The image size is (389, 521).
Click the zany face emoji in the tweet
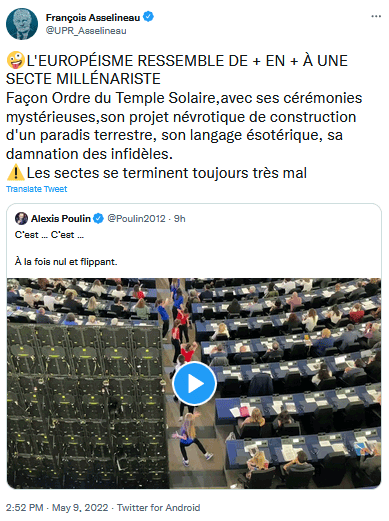click(x=16, y=61)
